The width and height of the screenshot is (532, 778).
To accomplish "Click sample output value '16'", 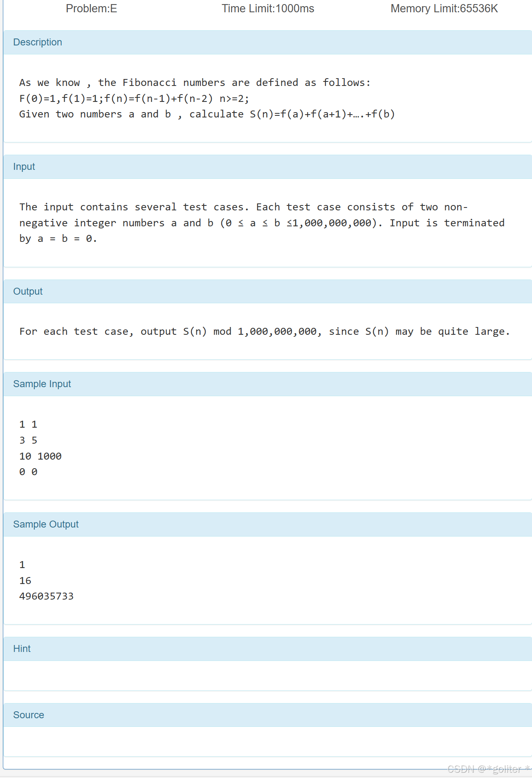I will pos(25,581).
